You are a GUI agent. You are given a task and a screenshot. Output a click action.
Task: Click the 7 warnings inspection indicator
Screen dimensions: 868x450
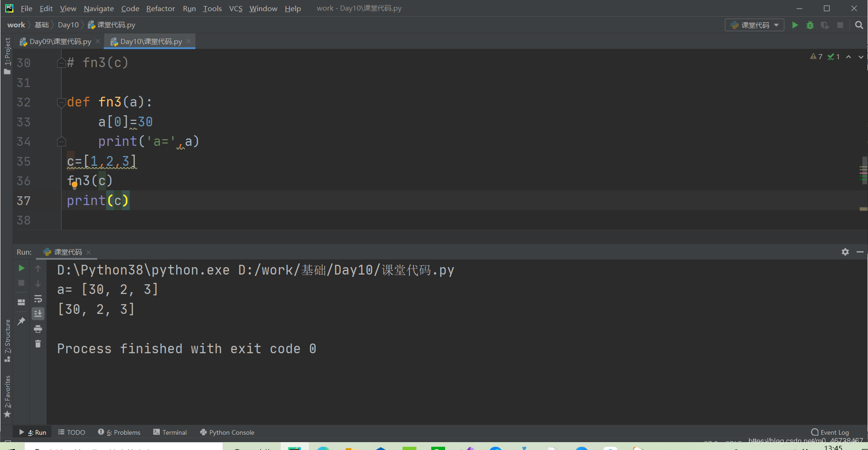tap(816, 56)
